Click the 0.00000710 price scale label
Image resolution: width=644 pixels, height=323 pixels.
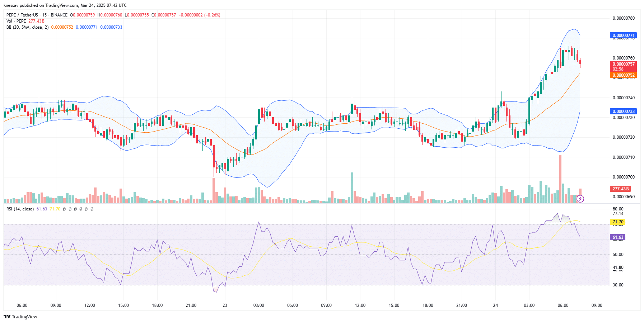624,157
